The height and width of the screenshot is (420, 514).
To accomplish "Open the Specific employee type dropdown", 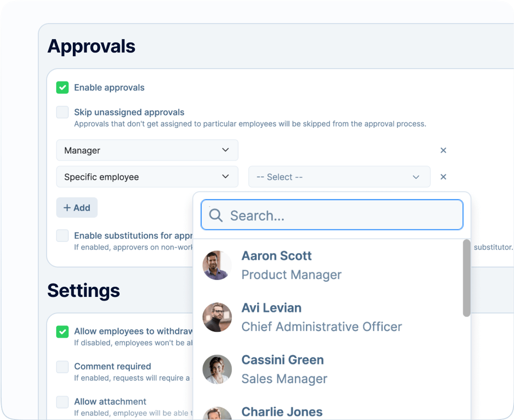I will coord(147,177).
